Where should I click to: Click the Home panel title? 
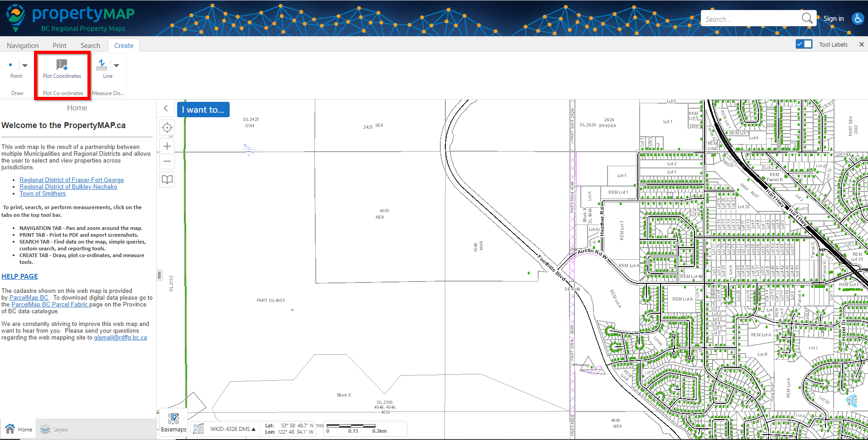click(77, 108)
